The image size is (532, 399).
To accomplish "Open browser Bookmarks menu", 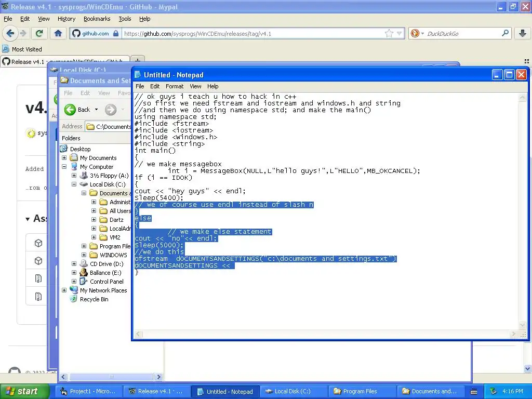I will [x=97, y=19].
